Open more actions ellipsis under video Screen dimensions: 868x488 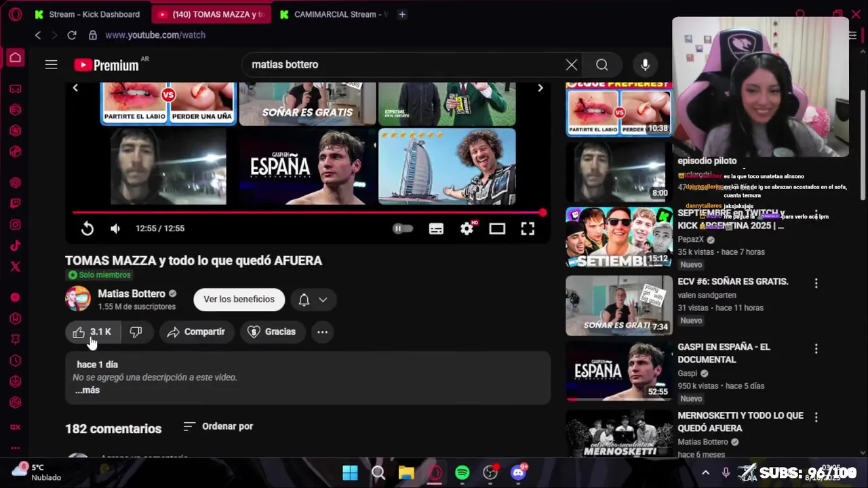(322, 331)
